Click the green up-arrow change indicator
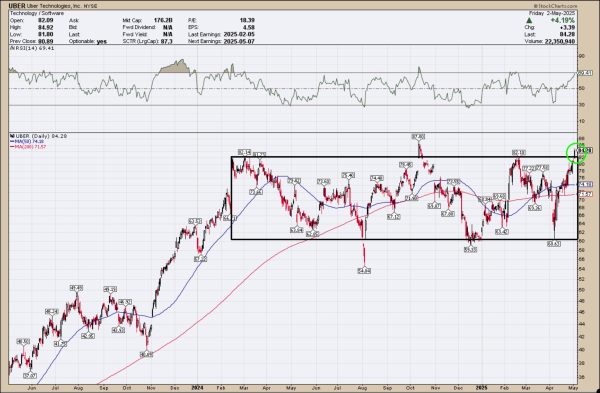The height and width of the screenshot is (393, 600). coord(529,20)
